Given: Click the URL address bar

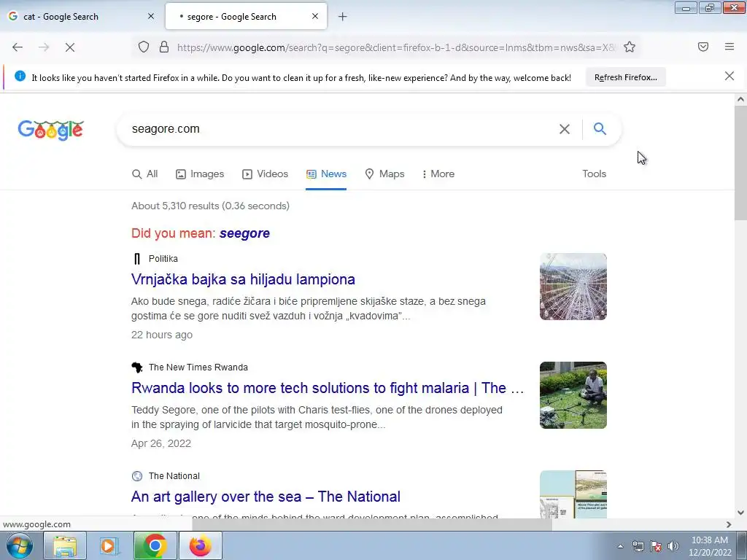Looking at the screenshot, I should click(x=395, y=47).
